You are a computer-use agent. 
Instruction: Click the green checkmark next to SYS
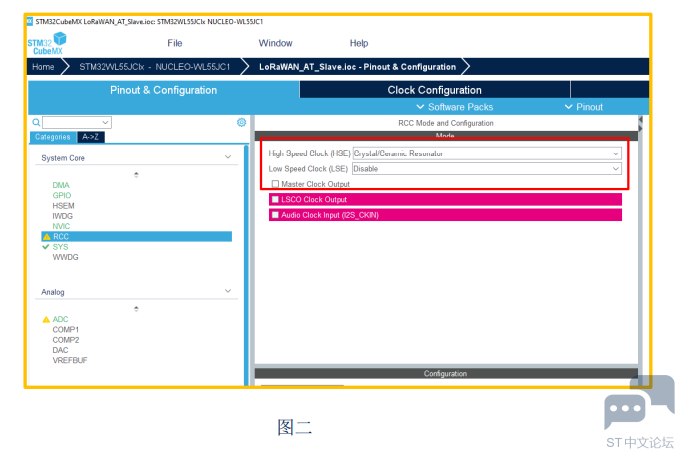(46, 247)
